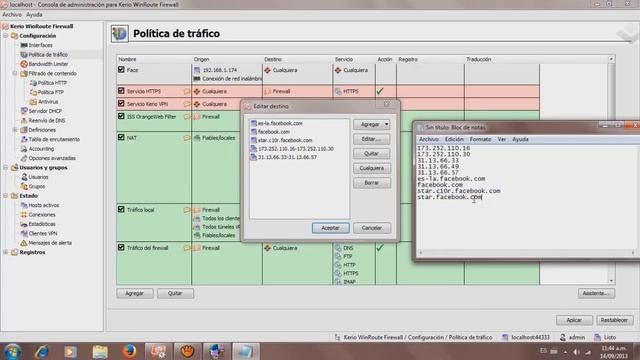Screen dimensions: 640x360
Task: Toggle the Servicio Kerio VPN rule checkbox
Action: (121, 103)
